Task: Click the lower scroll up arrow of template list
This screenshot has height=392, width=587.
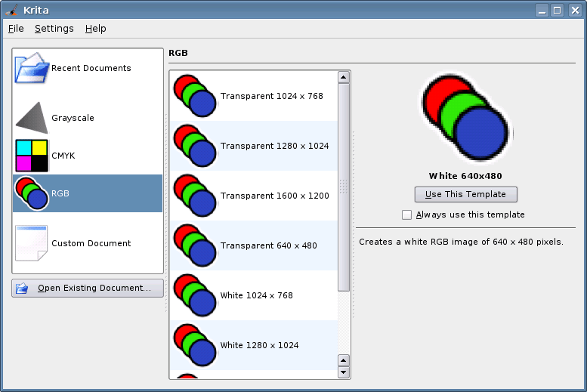Action: click(344, 360)
